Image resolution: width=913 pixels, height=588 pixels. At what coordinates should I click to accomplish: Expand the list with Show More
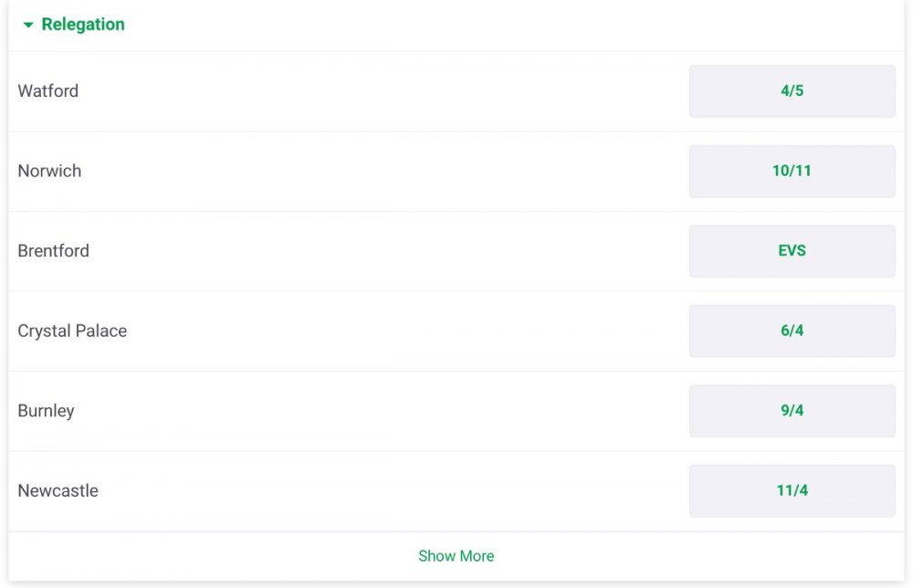coord(456,556)
